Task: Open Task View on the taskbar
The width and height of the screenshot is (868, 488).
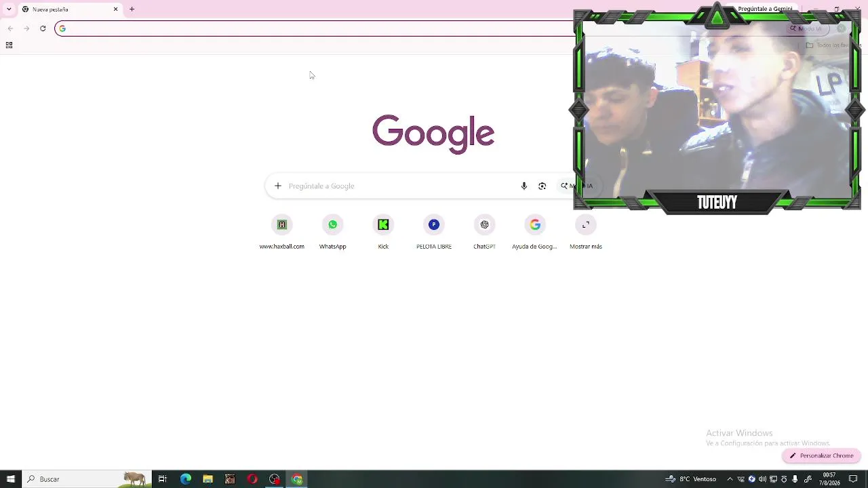Action: [x=163, y=479]
